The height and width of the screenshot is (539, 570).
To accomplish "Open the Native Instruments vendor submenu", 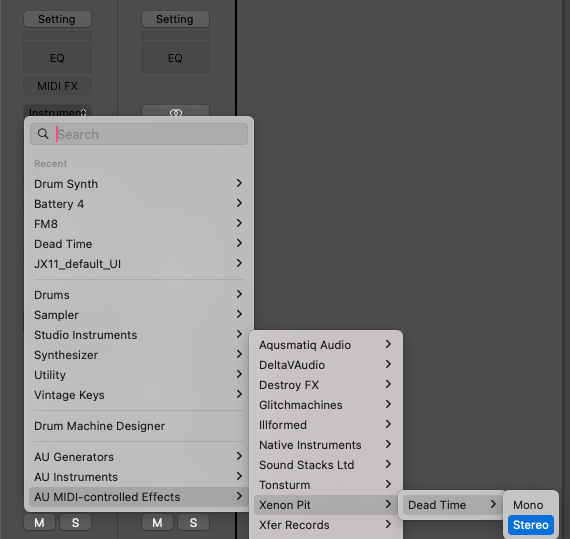I will tap(325, 445).
